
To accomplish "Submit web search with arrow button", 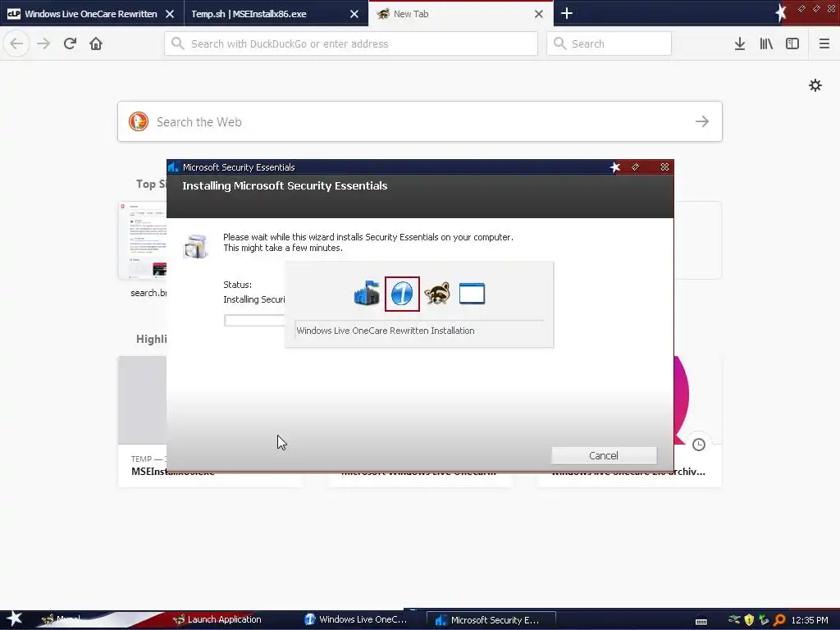I will pos(702,121).
